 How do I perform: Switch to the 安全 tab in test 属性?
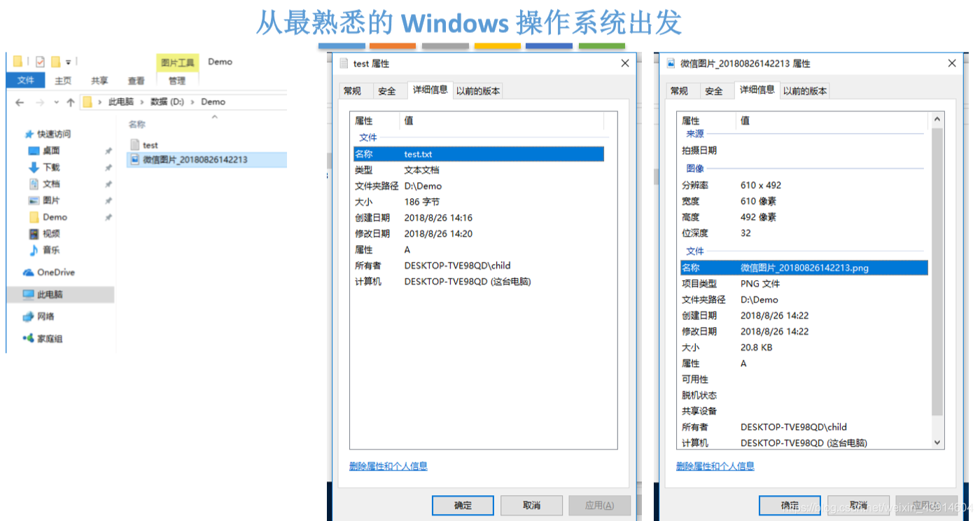387,91
